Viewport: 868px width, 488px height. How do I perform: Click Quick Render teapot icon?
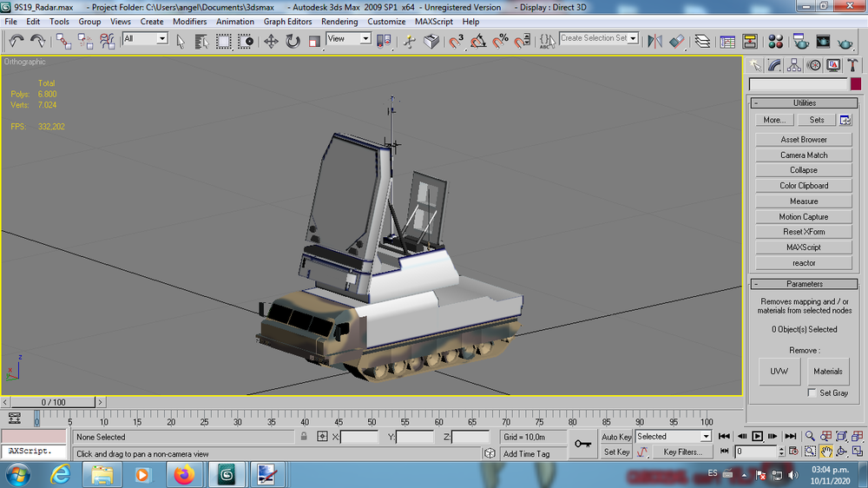845,42
